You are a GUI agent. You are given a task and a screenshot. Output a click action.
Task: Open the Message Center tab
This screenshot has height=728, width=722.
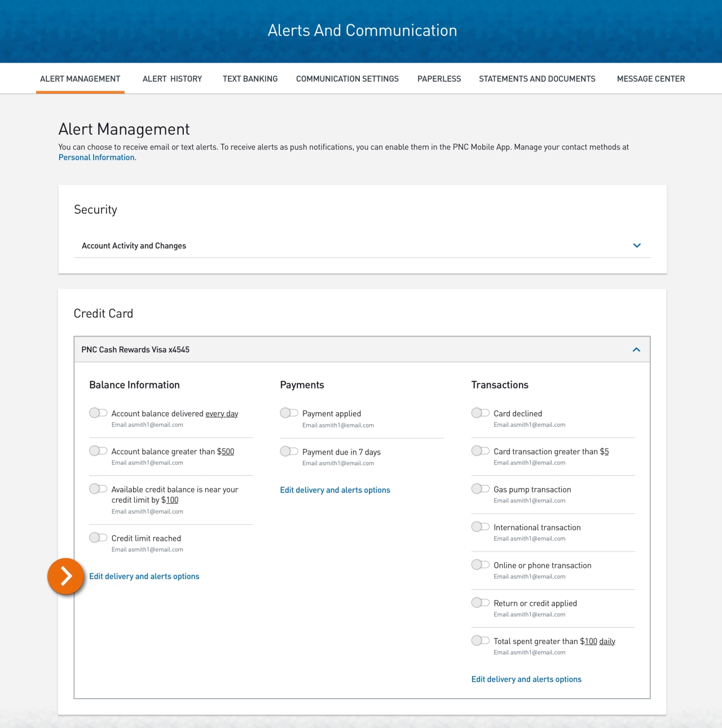[x=650, y=79]
